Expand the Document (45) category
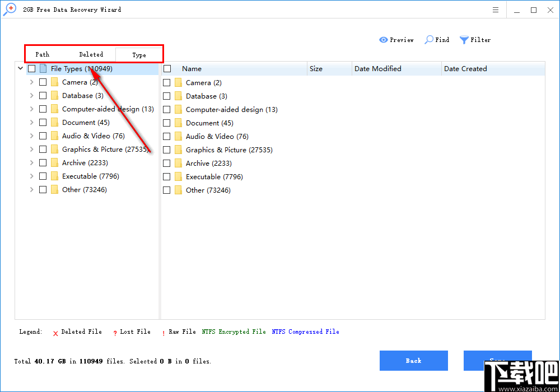560x392 pixels. (x=31, y=122)
